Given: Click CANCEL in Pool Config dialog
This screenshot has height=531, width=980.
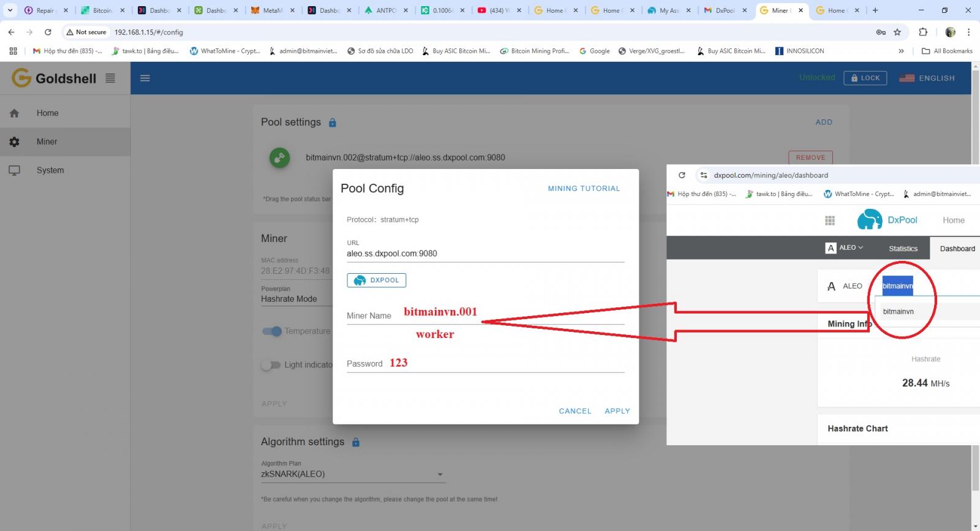Looking at the screenshot, I should [575, 411].
